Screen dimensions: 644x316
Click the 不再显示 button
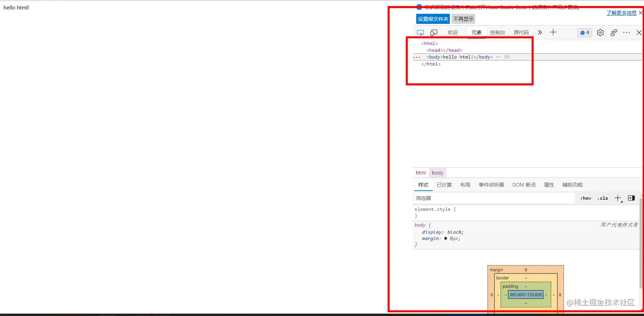[x=463, y=19]
